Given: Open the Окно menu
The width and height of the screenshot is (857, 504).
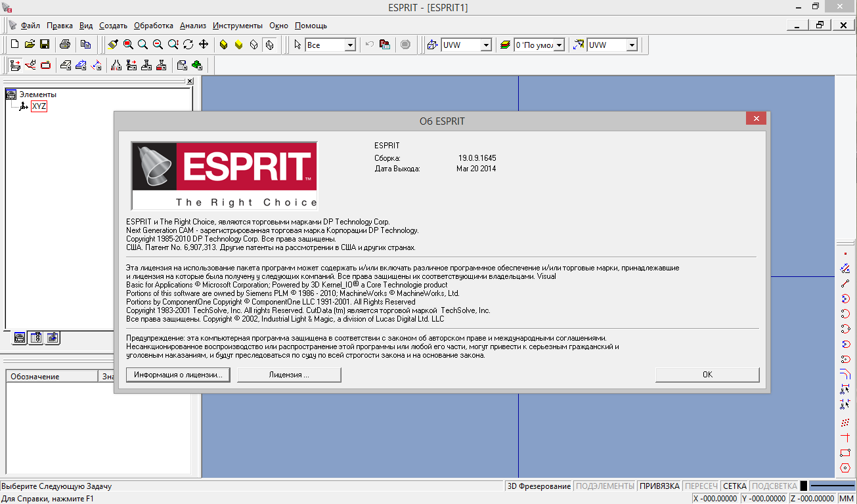Looking at the screenshot, I should pyautogui.click(x=278, y=26).
